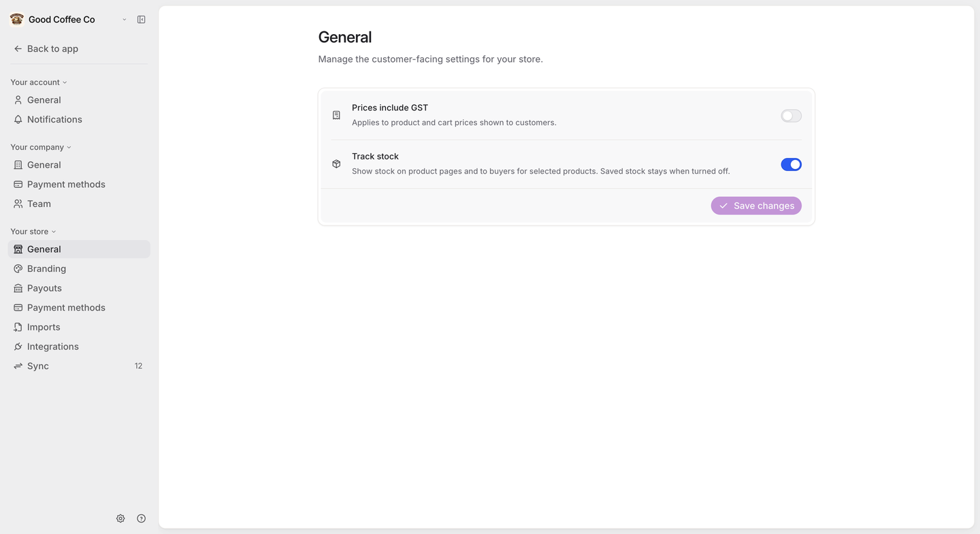Click the settings gear icon at sidebar bottom
Viewport: 980px width, 534px height.
pyautogui.click(x=120, y=518)
